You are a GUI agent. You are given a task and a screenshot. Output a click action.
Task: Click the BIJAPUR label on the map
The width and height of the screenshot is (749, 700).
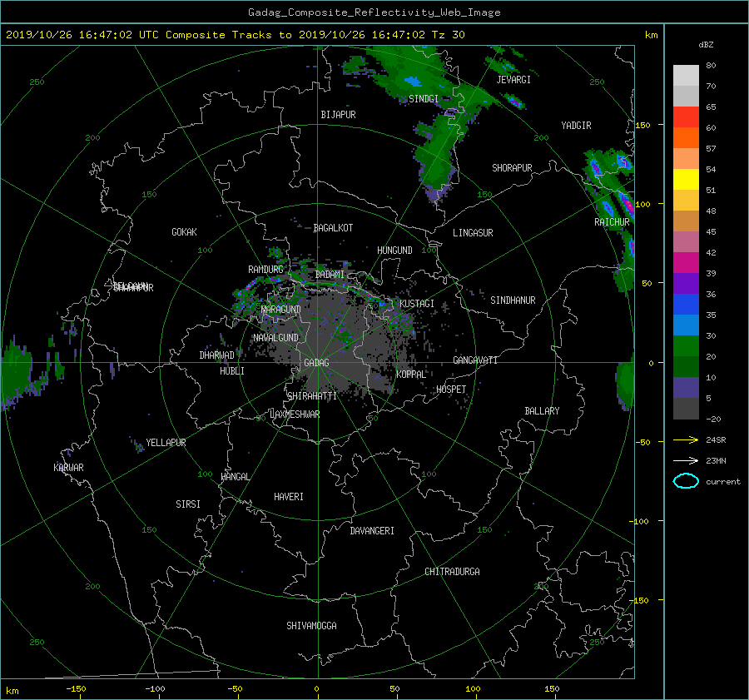point(338,115)
